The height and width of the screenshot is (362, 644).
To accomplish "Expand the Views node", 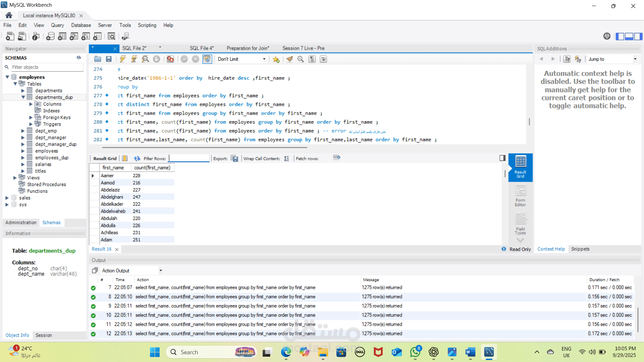I will pyautogui.click(x=15, y=178).
